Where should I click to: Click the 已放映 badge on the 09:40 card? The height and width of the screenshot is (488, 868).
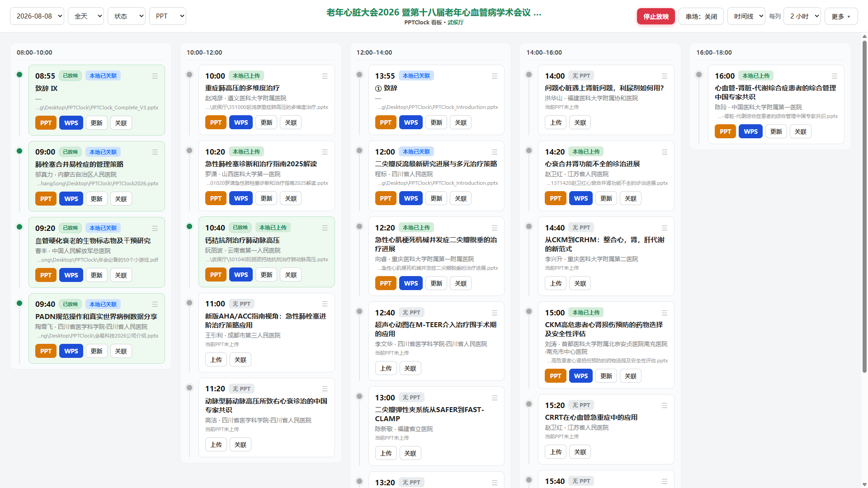70,304
